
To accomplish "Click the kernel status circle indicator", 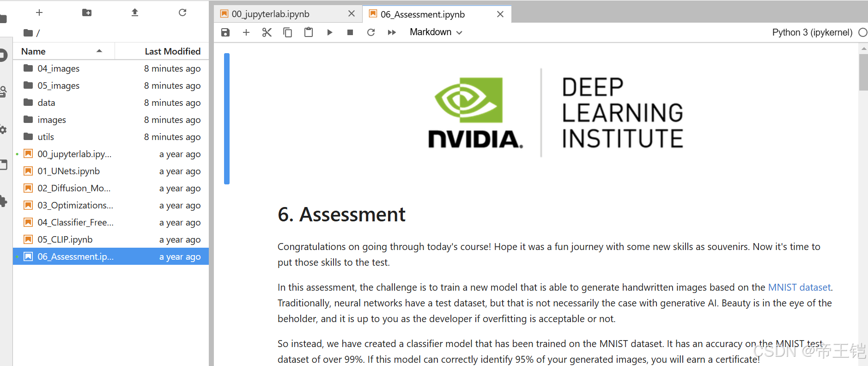I will [x=863, y=32].
